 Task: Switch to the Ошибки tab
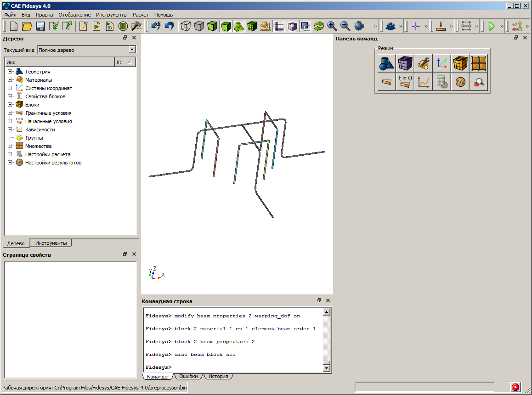(x=188, y=376)
